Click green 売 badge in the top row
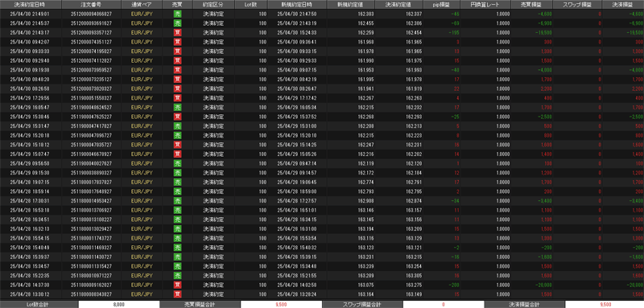 pyautogui.click(x=177, y=14)
